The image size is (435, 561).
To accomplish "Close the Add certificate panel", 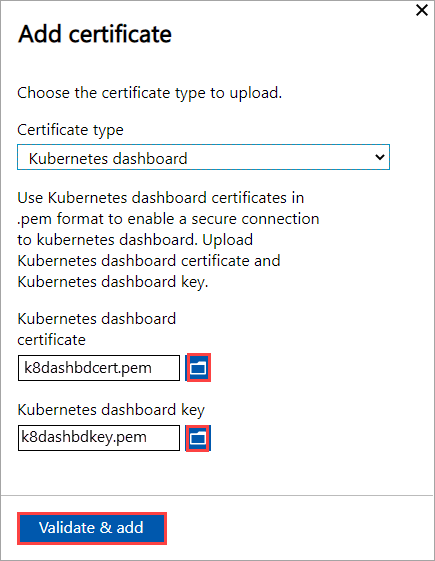I will tap(422, 10).
